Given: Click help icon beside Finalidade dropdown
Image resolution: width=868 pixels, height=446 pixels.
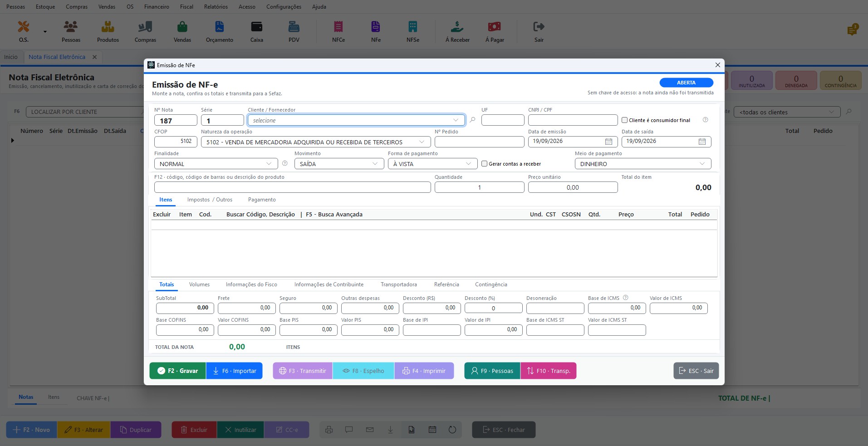Looking at the screenshot, I should pyautogui.click(x=285, y=163).
